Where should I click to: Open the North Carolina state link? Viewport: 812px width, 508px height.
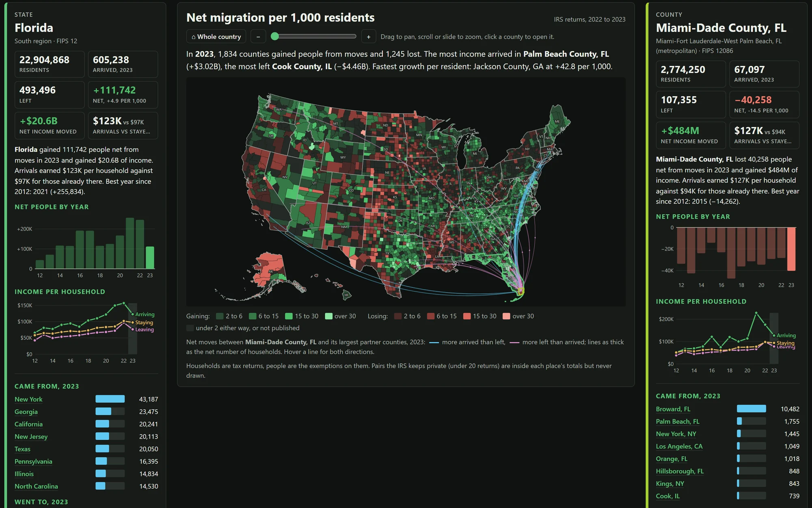[x=36, y=486]
